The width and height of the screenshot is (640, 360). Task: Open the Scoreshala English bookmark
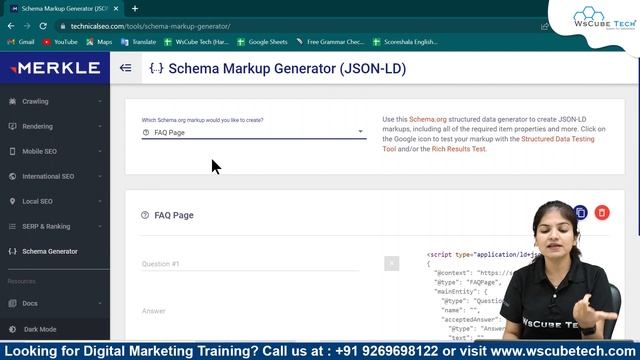tap(405, 42)
